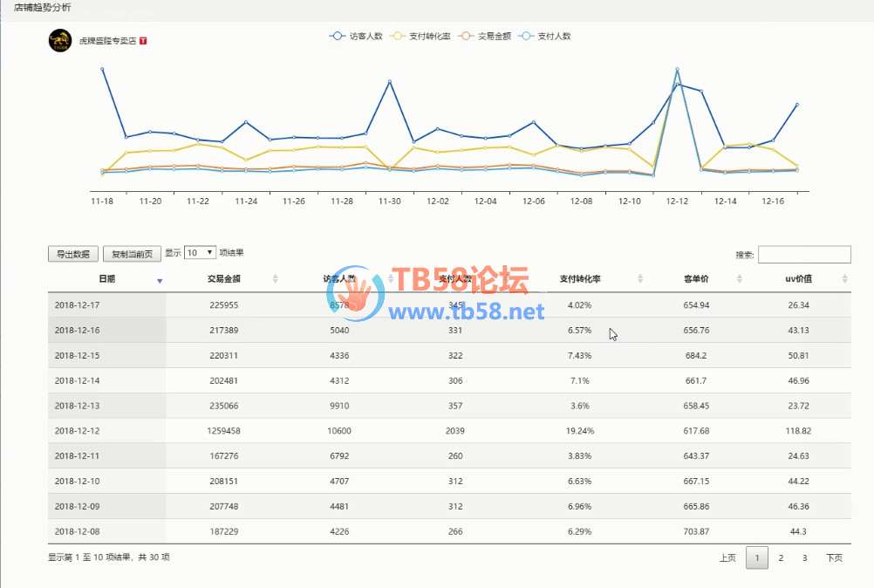Click uv value 23.72
The width and height of the screenshot is (874, 588).
(x=798, y=406)
